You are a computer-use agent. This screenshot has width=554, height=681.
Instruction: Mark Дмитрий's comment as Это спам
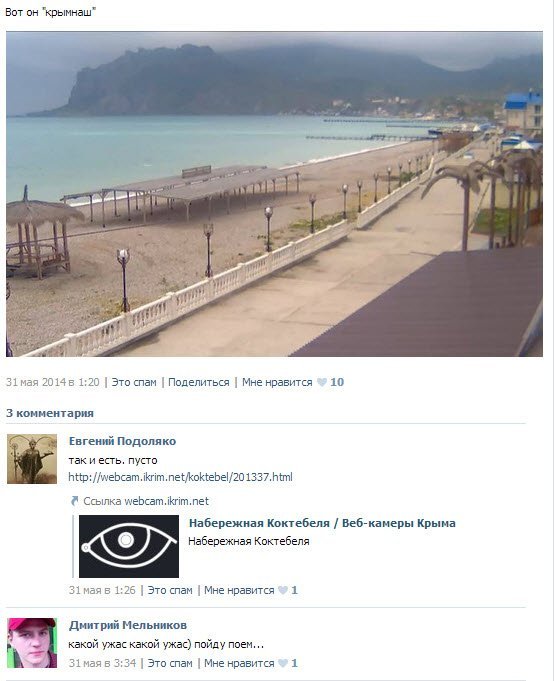pos(170,663)
